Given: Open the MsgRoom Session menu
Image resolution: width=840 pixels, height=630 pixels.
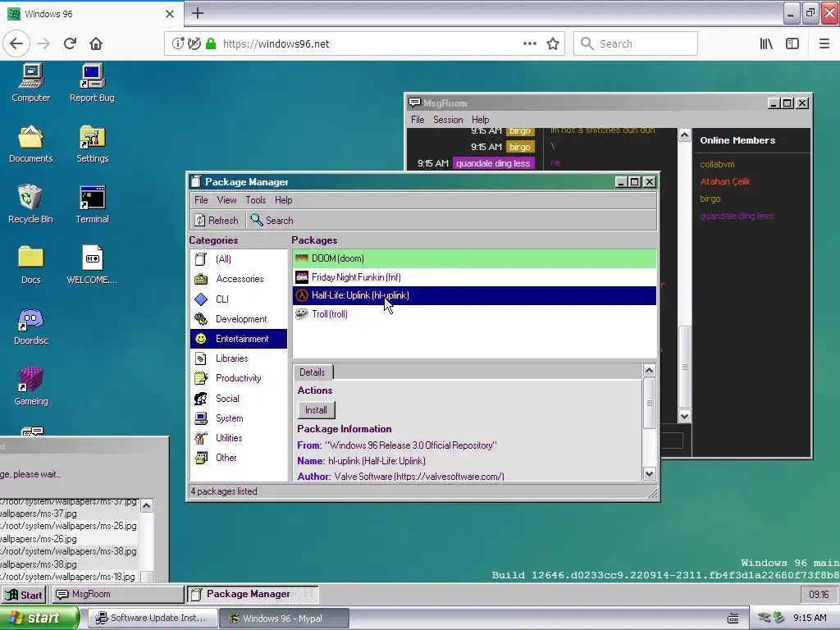Looking at the screenshot, I should 448,120.
